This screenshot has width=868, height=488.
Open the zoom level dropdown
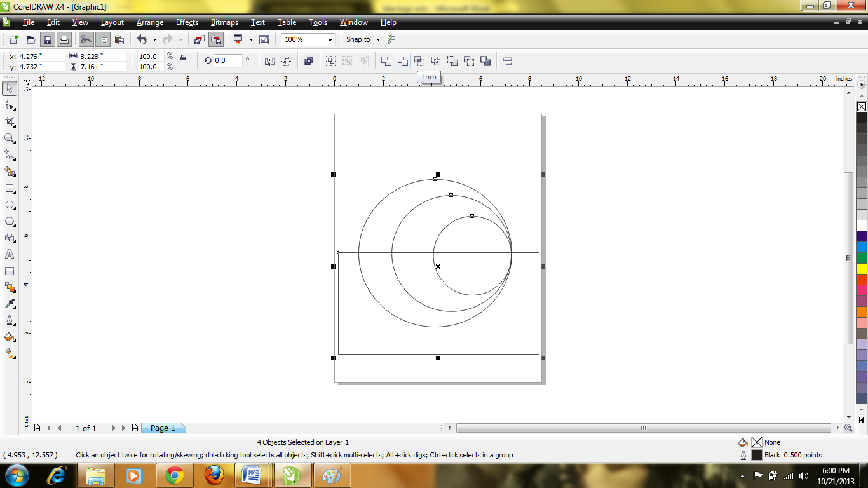(330, 39)
